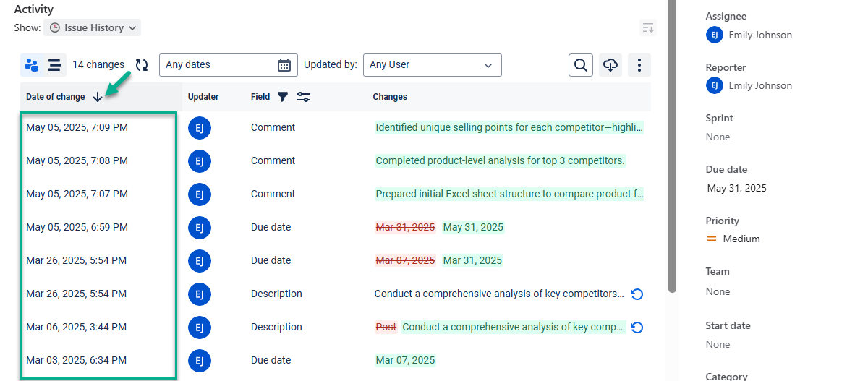Open Field column settings sliders icon

(x=303, y=97)
